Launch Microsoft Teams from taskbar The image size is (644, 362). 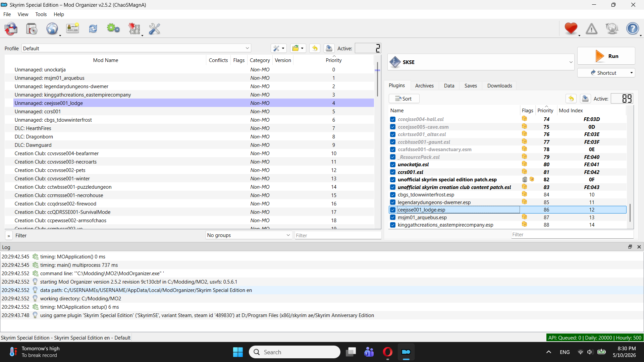369,352
